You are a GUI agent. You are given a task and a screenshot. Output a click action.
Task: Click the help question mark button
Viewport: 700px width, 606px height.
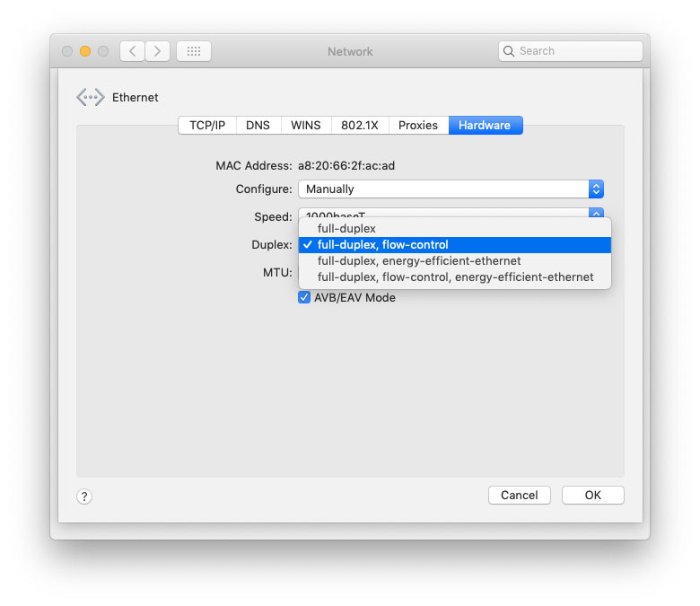[x=84, y=496]
